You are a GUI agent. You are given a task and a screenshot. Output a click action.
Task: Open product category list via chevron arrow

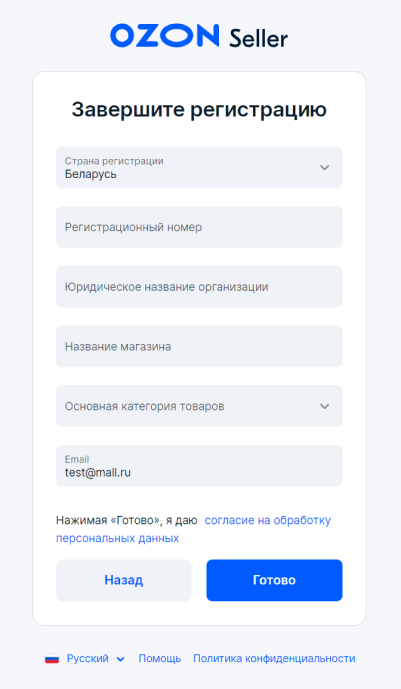coord(325,406)
